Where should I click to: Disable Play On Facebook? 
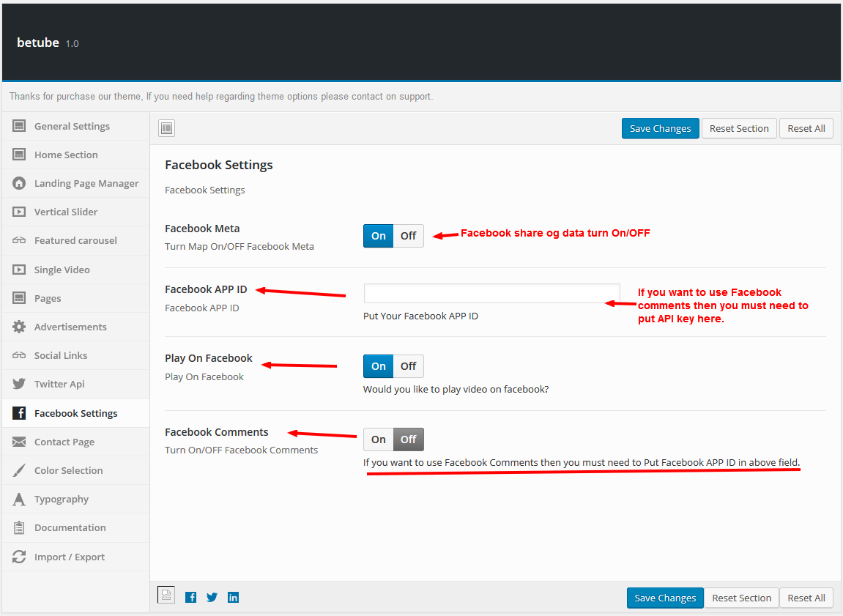tap(408, 365)
